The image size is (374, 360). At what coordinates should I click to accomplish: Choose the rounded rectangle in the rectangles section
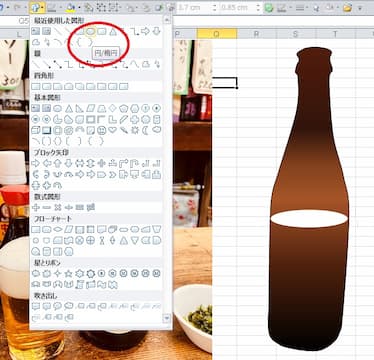pos(47,87)
